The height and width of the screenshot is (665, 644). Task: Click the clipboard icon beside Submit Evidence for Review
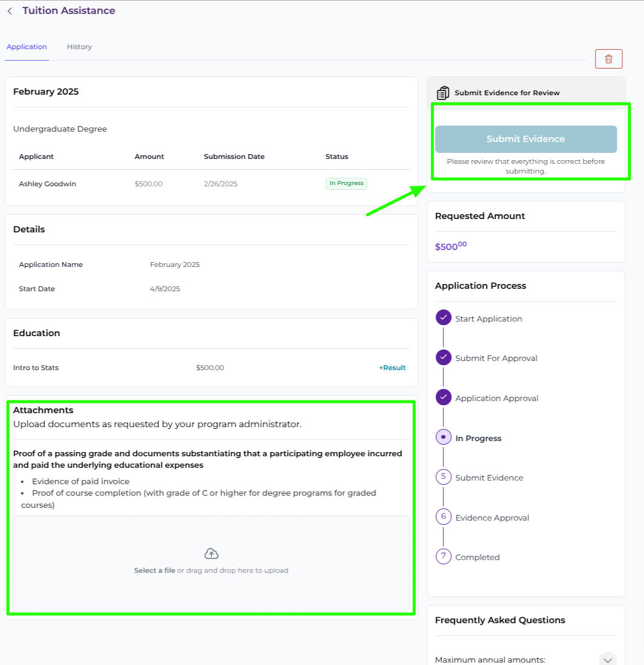point(443,93)
